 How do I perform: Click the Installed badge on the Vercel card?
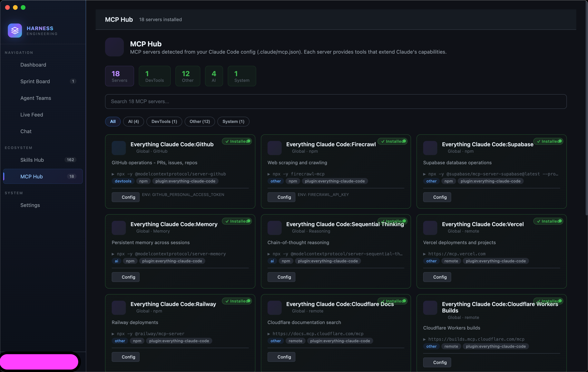(548, 221)
